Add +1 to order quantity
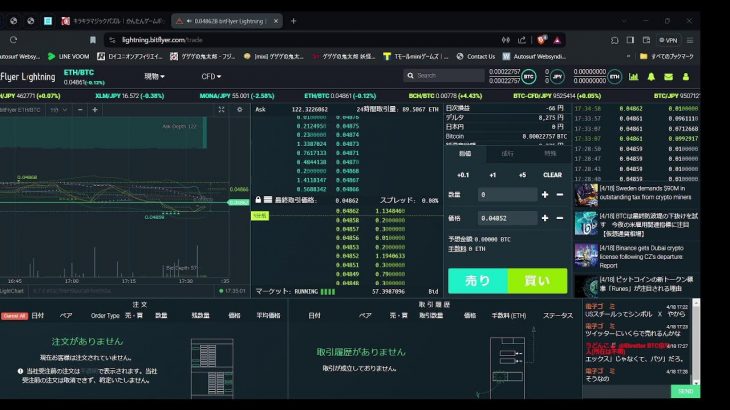Image resolution: width=730 pixels, height=410 pixels. 493,175
